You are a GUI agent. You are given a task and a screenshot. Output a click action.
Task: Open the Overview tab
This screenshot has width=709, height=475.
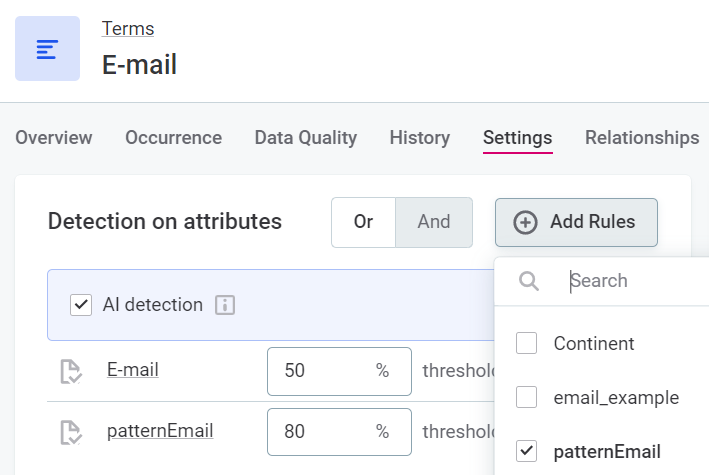point(54,138)
